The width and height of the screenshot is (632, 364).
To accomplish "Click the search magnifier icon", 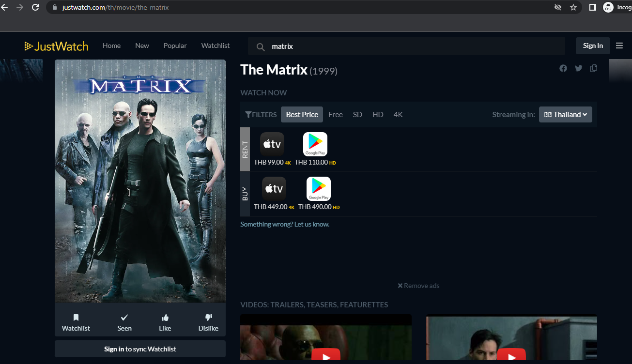I will pyautogui.click(x=261, y=46).
